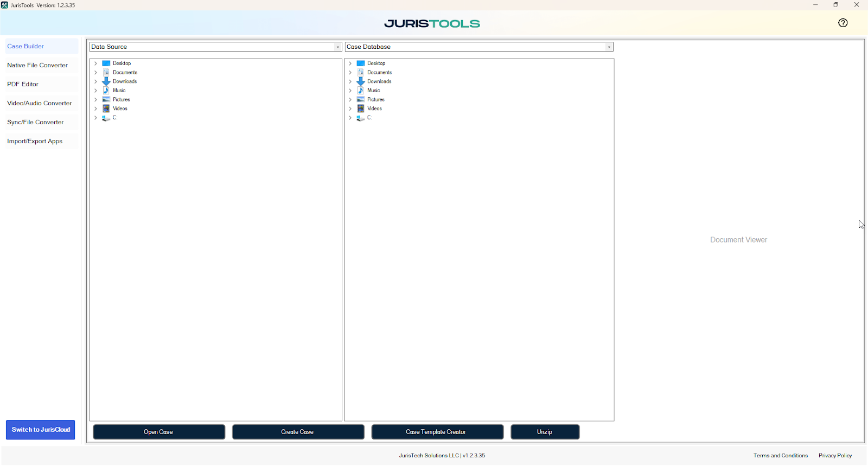Switch to the PDF Editor section
Image resolution: width=868 pixels, height=466 pixels.
click(x=23, y=84)
